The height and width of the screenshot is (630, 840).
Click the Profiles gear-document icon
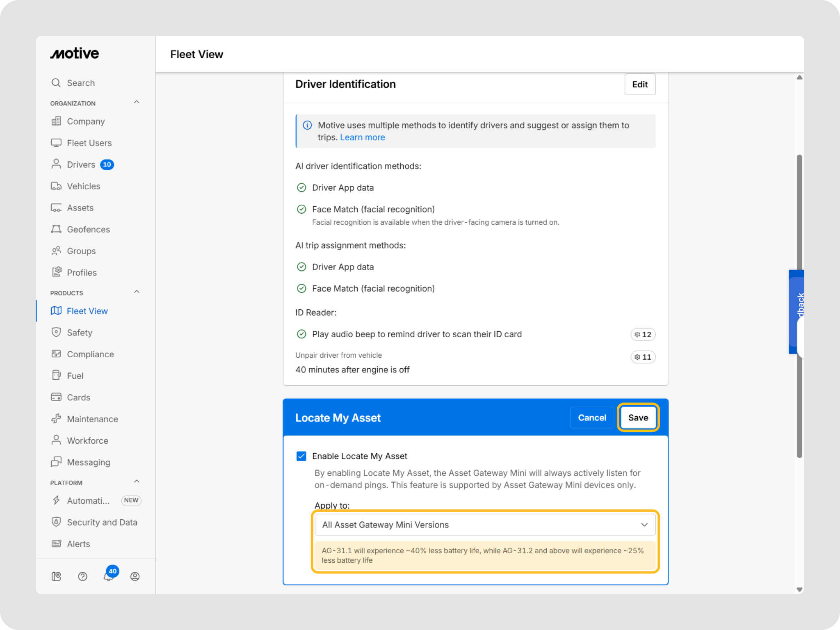57,272
